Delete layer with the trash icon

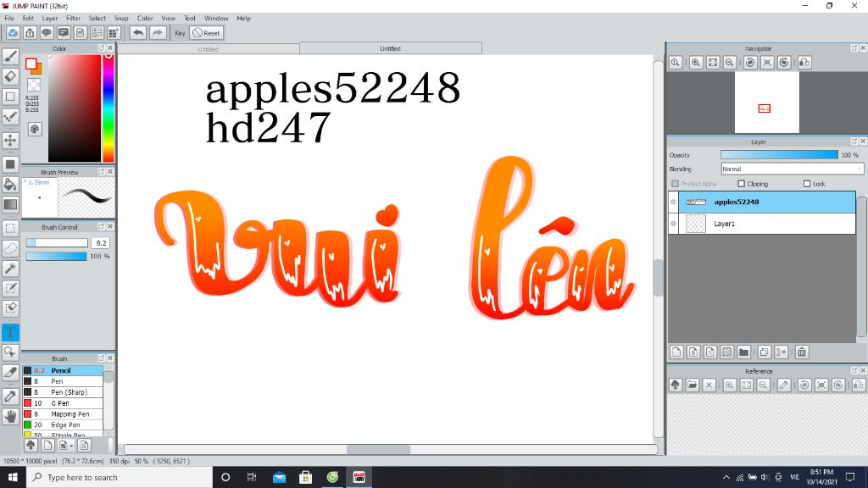tap(802, 352)
